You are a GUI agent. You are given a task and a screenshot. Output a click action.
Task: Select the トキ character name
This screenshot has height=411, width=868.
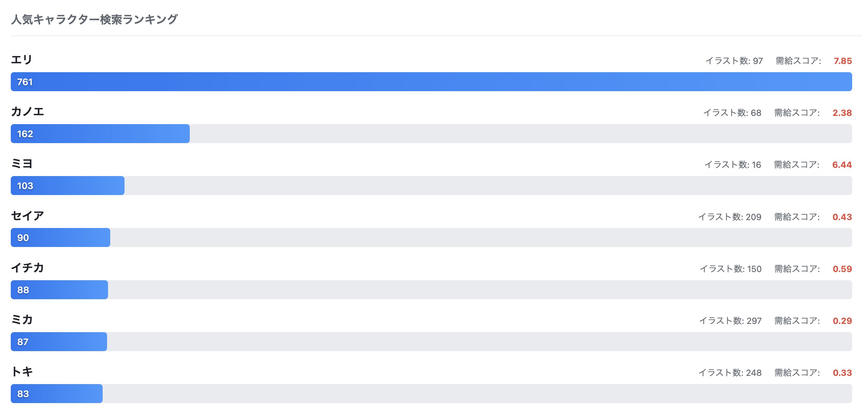(22, 372)
